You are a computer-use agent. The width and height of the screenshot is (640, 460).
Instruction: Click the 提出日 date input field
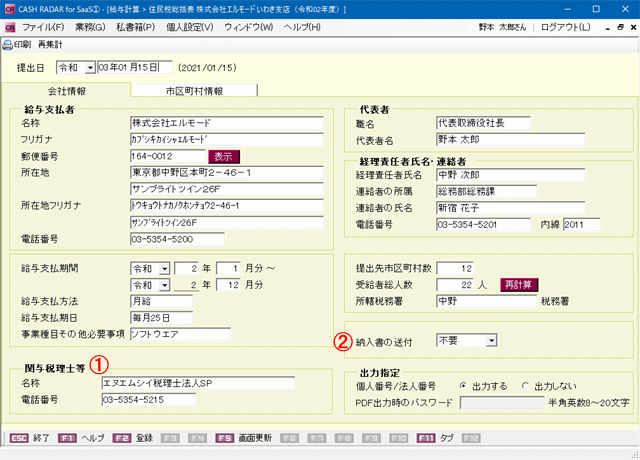[135, 68]
